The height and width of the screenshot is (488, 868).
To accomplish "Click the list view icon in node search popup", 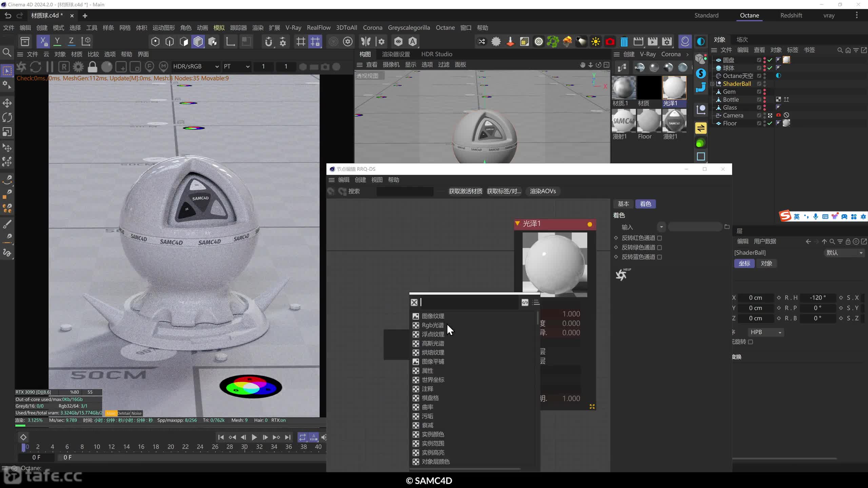I will click(536, 302).
